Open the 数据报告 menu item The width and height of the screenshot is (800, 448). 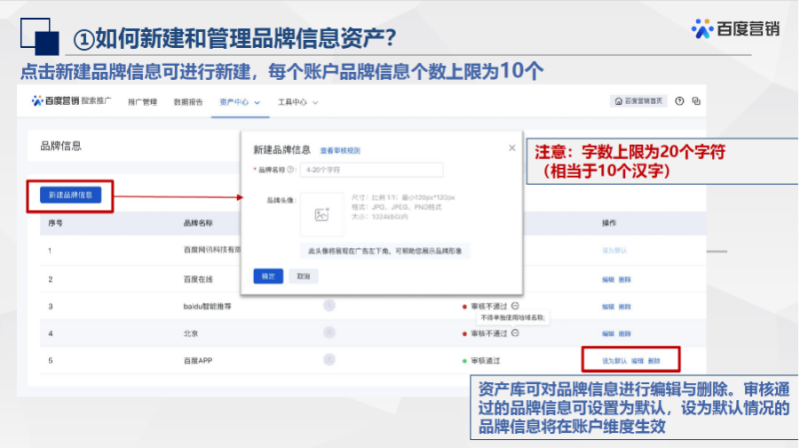click(x=188, y=102)
